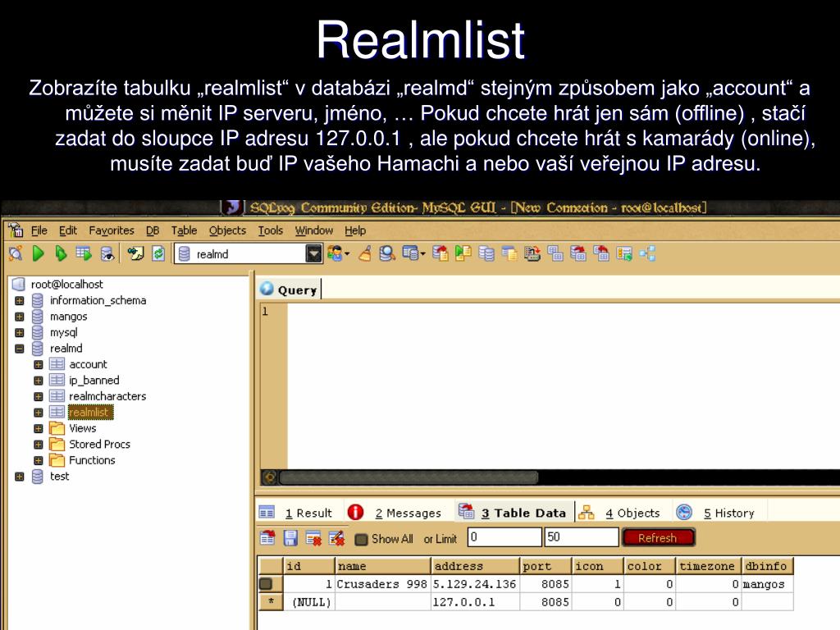Click the Views folder icon
840x630 pixels.
point(57,428)
